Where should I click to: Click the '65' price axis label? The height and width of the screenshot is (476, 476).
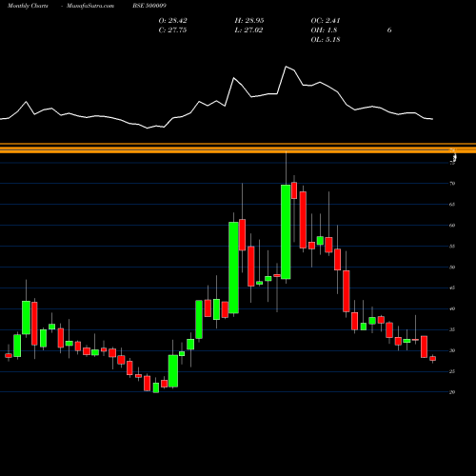point(452,205)
